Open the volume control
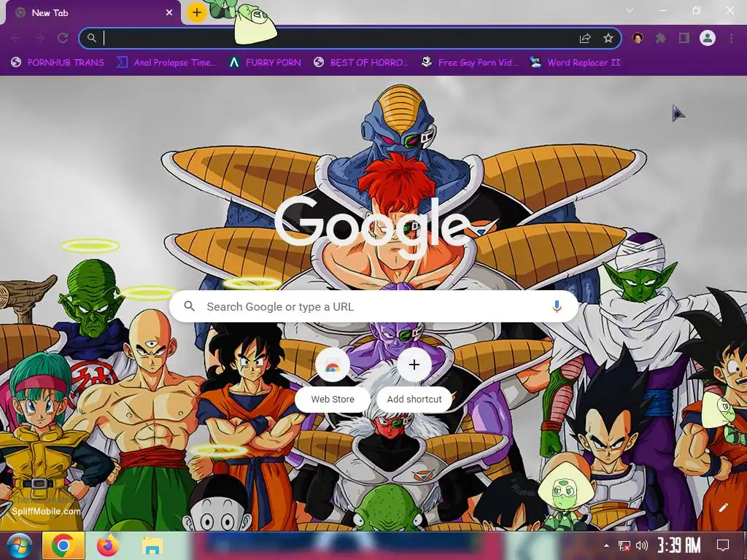Image resolution: width=747 pixels, height=560 pixels. pyautogui.click(x=642, y=545)
